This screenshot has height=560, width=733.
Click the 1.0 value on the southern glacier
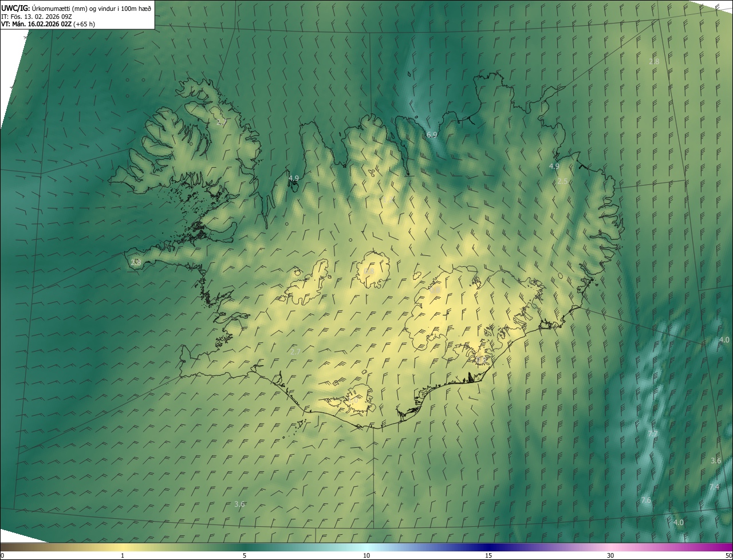point(353,401)
